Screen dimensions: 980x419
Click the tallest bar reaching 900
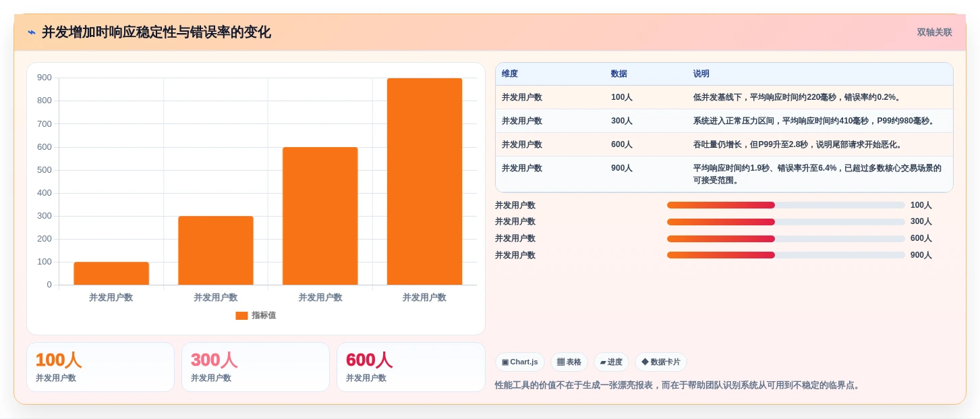click(x=424, y=181)
